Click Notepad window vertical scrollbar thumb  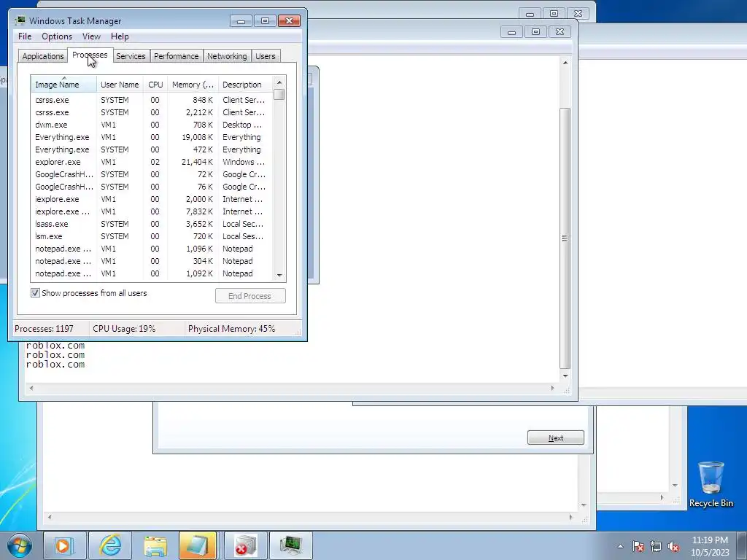tap(565, 238)
